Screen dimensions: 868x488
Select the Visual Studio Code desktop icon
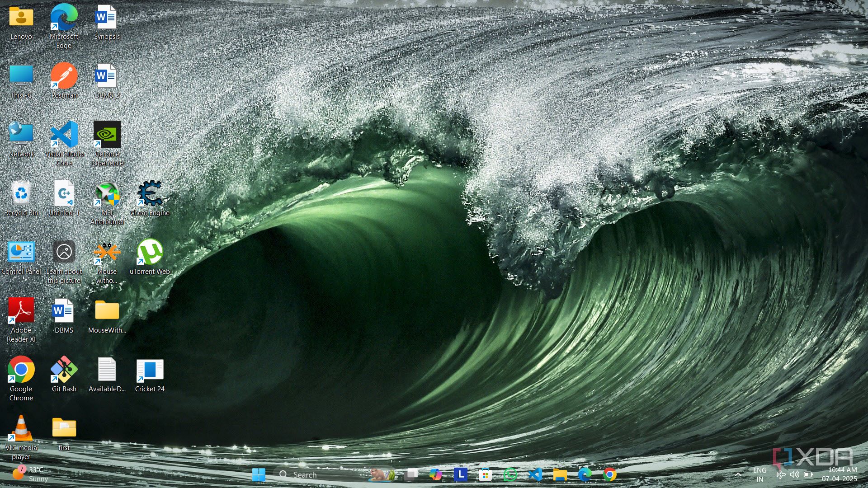point(64,136)
